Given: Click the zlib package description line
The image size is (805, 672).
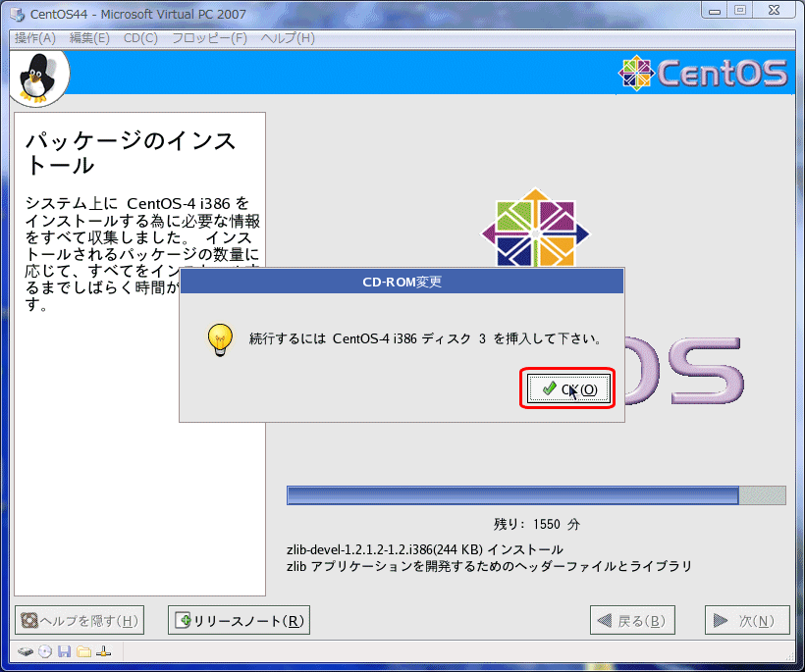Looking at the screenshot, I should click(x=489, y=566).
